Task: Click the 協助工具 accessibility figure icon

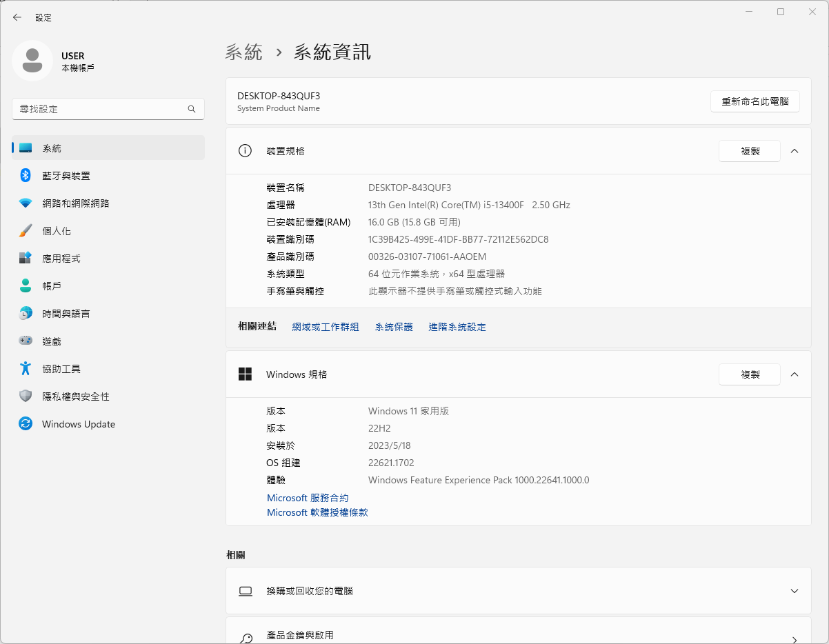Action: (x=26, y=369)
